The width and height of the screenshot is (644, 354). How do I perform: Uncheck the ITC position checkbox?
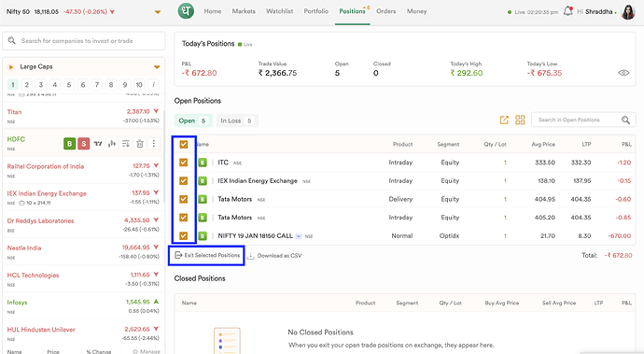(x=184, y=163)
